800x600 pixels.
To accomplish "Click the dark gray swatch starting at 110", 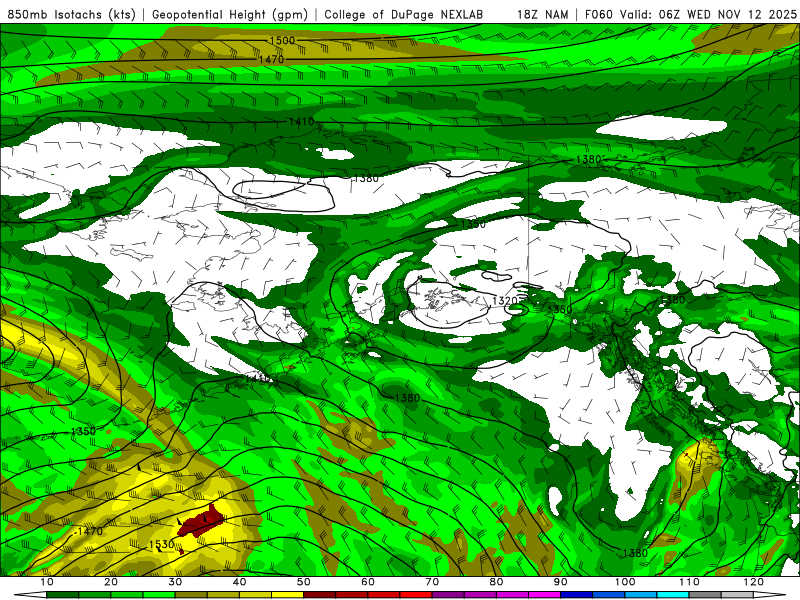I will (705, 595).
